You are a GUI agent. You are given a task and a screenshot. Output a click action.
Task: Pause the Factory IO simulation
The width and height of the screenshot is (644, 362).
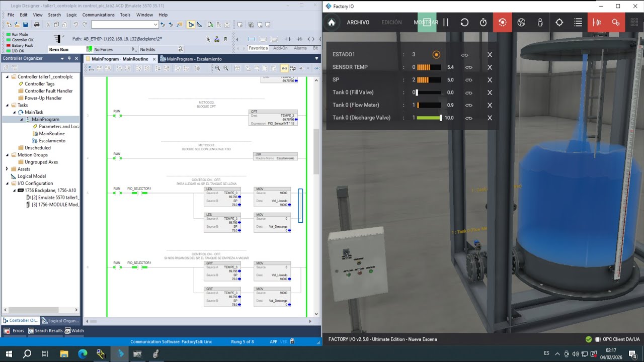click(x=446, y=22)
